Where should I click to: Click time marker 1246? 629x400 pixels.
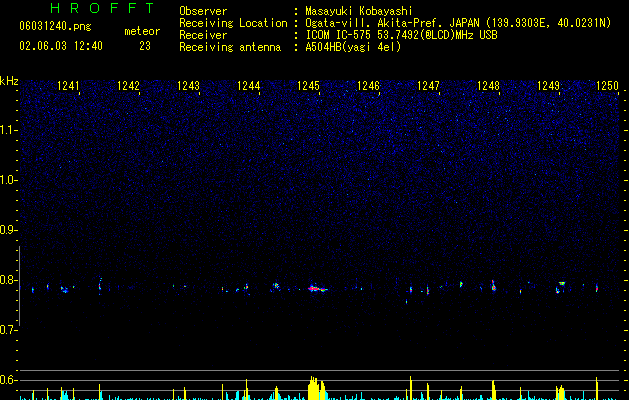tap(368, 86)
